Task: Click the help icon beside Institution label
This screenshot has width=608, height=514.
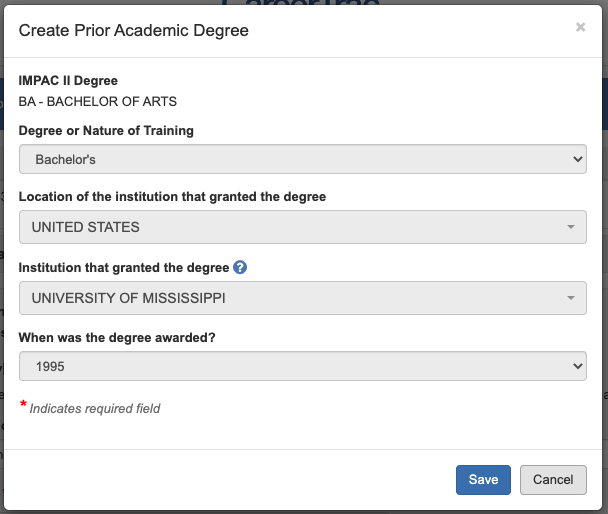Action: point(240,268)
